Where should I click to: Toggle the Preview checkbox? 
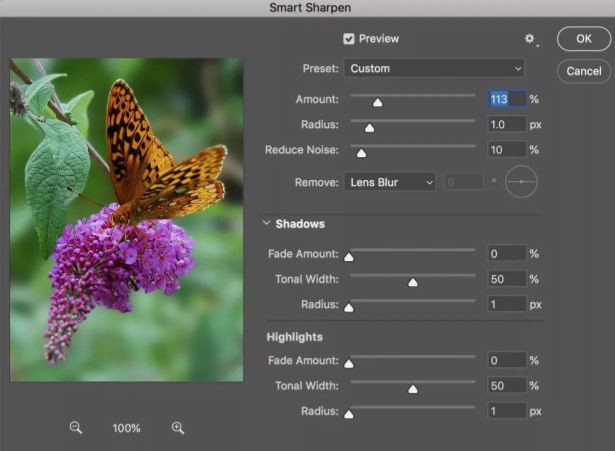point(349,39)
